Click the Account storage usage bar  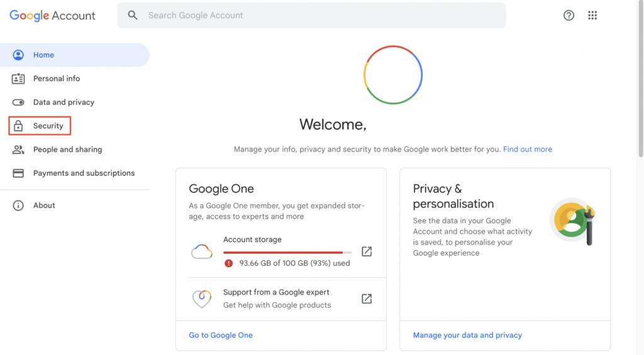coord(287,253)
